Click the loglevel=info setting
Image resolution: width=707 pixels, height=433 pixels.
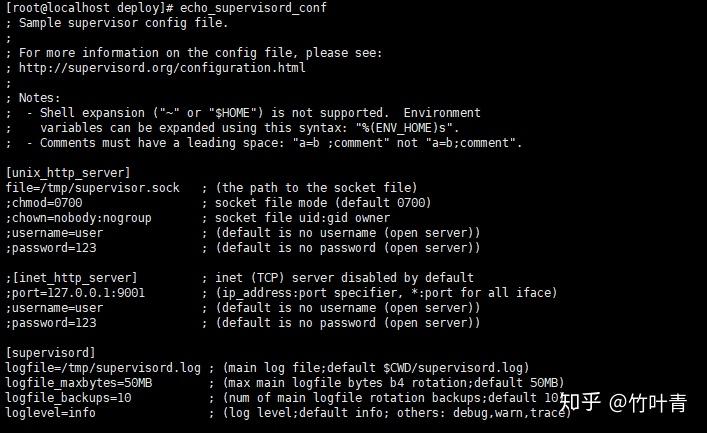(51, 413)
